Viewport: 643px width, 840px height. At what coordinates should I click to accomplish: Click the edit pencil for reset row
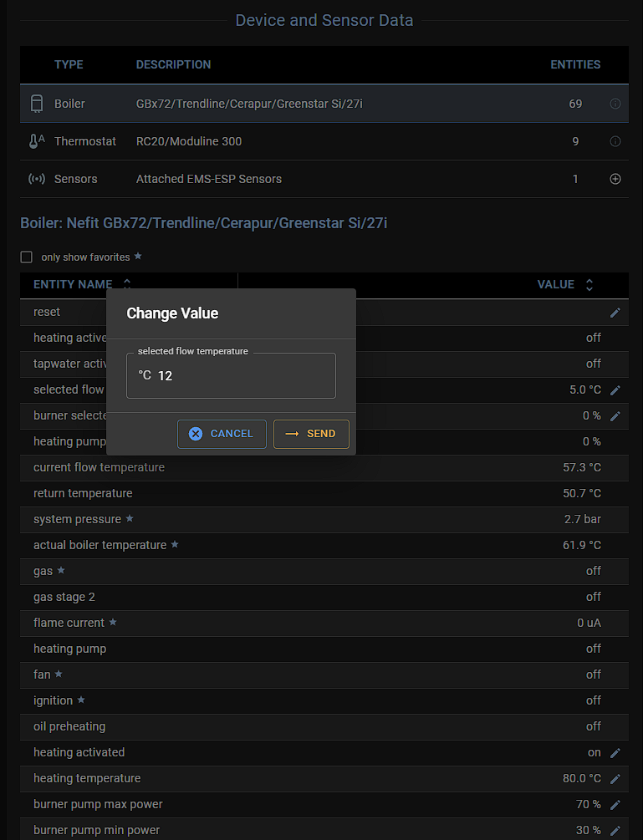[x=615, y=313]
